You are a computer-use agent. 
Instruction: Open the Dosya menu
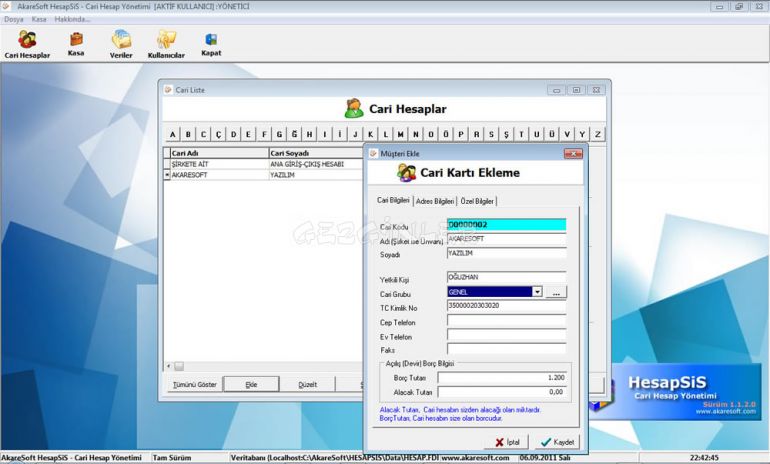coord(14,20)
